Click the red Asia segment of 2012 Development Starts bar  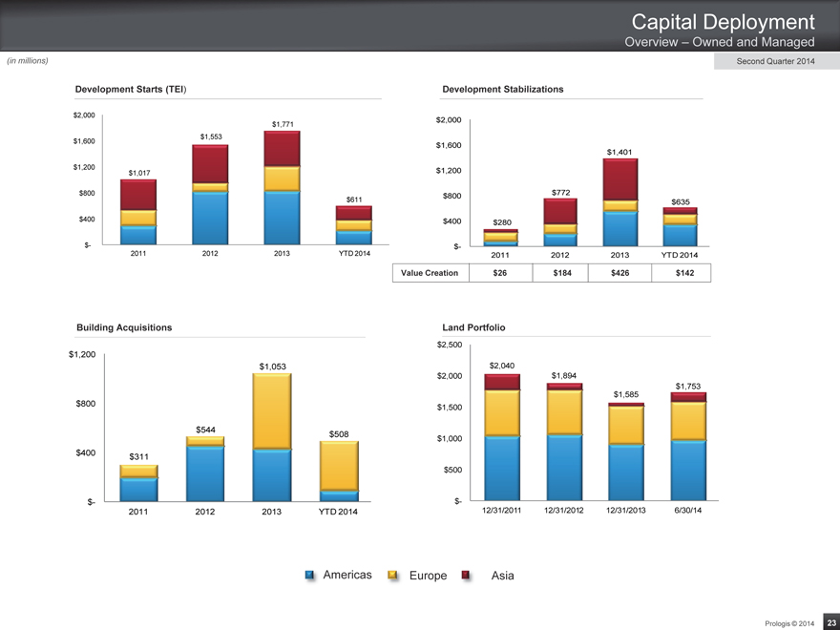[210, 163]
